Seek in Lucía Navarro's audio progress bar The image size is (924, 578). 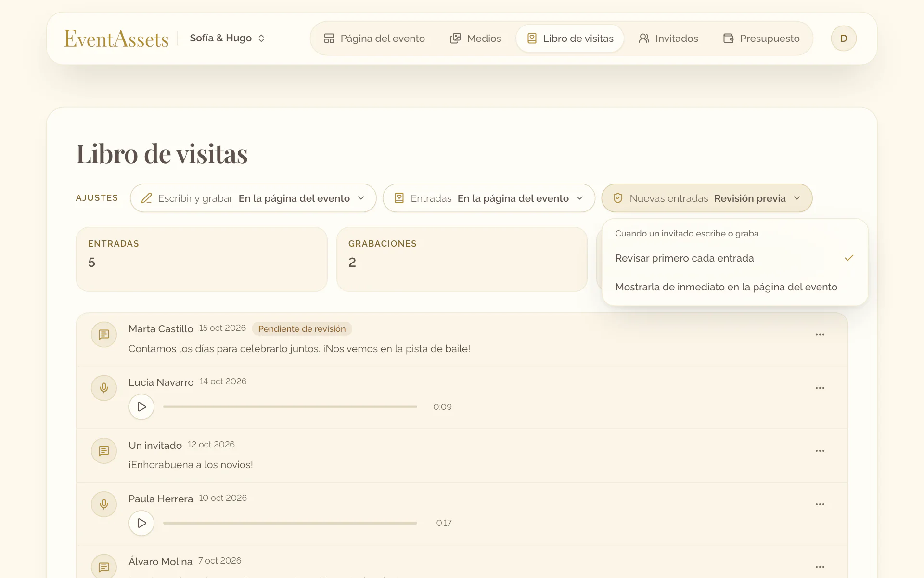pos(290,407)
